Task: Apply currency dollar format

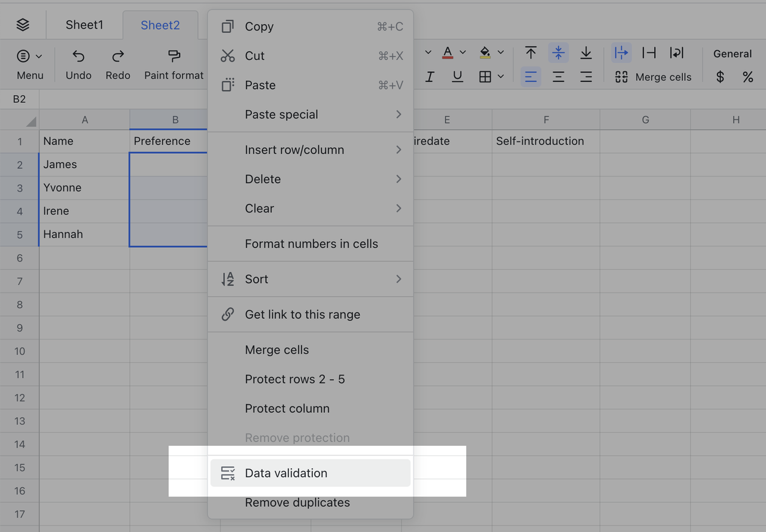Action: pyautogui.click(x=720, y=77)
